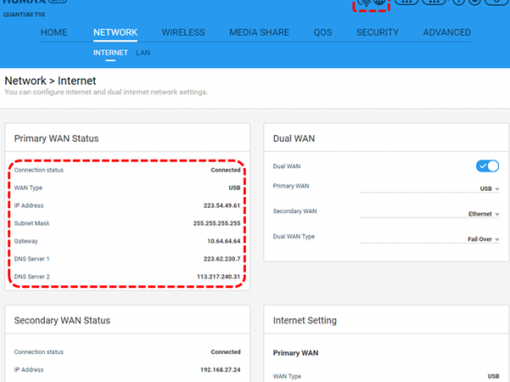Screen dimensions: 510x382
Task: Navigate to the SECURITY tab
Action: tap(377, 32)
